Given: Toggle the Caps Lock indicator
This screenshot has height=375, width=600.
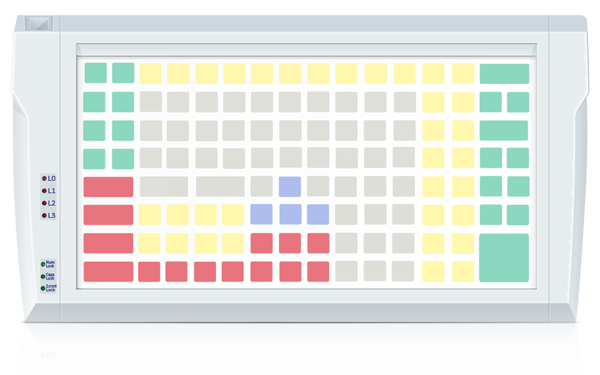Looking at the screenshot, I should [43, 276].
